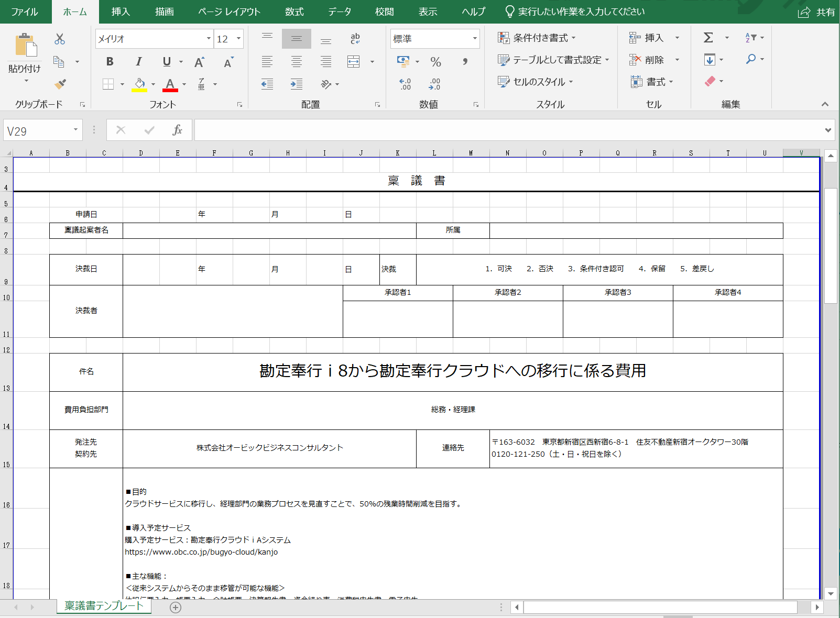The image size is (840, 618).
Task: Switch to the 数式 tab
Action: tap(294, 12)
